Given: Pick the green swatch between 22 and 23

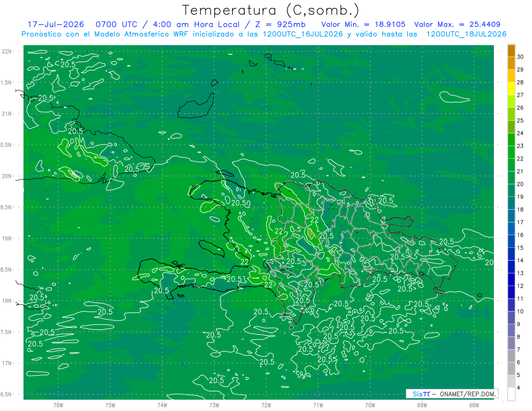Looking at the screenshot, I should 512,152.
